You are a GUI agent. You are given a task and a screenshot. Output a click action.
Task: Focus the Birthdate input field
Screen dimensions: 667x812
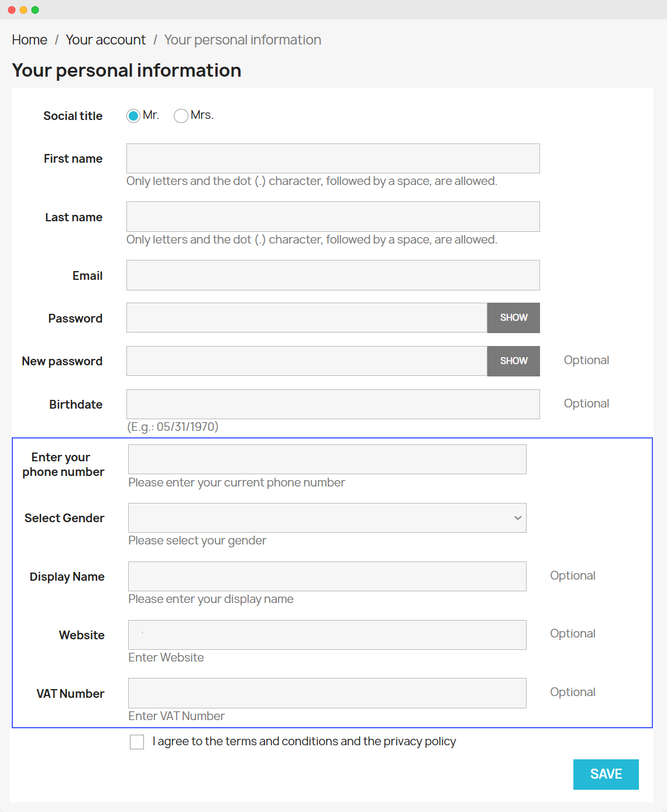(332, 405)
